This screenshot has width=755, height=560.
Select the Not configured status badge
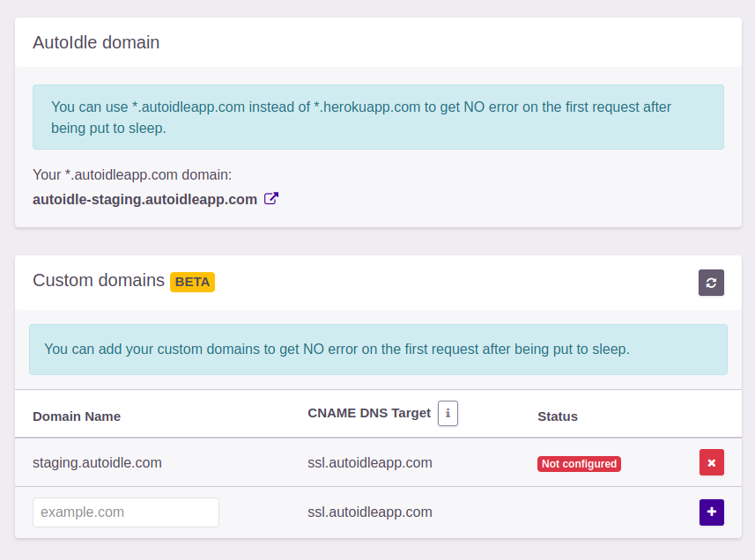tap(579, 463)
